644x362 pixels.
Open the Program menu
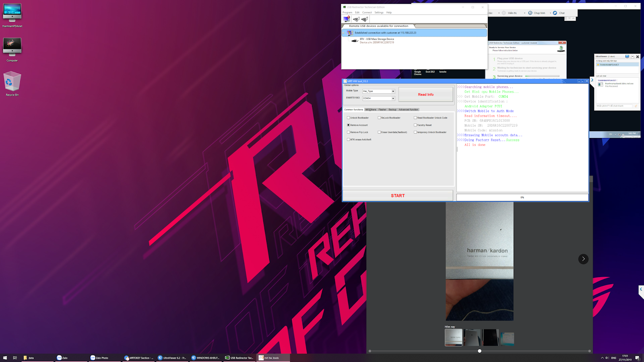click(x=347, y=12)
